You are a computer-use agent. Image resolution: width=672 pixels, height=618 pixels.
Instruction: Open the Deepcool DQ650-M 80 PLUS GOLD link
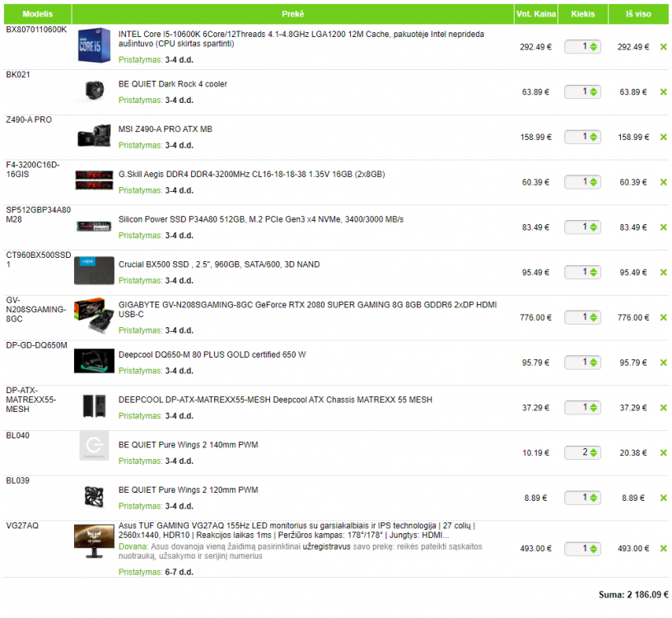(212, 354)
